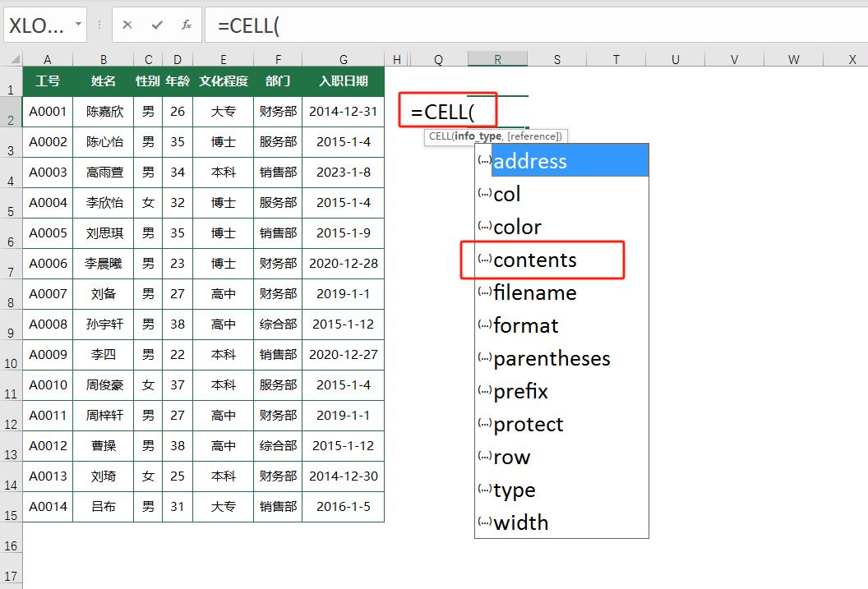This screenshot has width=868, height=589.
Task: Click cell containing A0006
Action: click(x=48, y=264)
